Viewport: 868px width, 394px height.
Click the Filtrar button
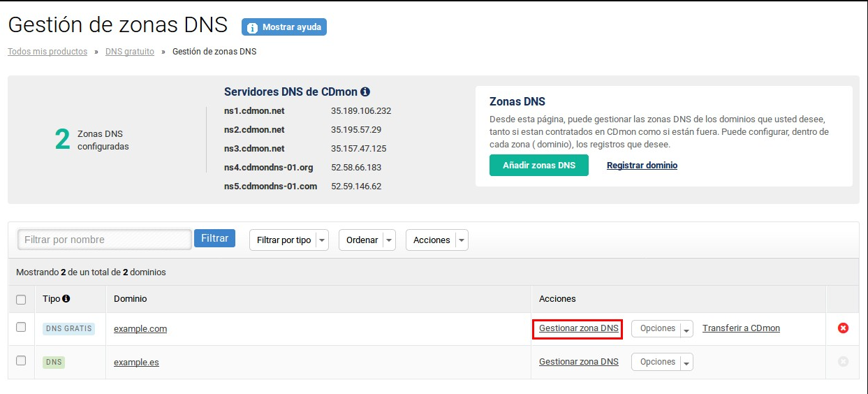point(214,238)
